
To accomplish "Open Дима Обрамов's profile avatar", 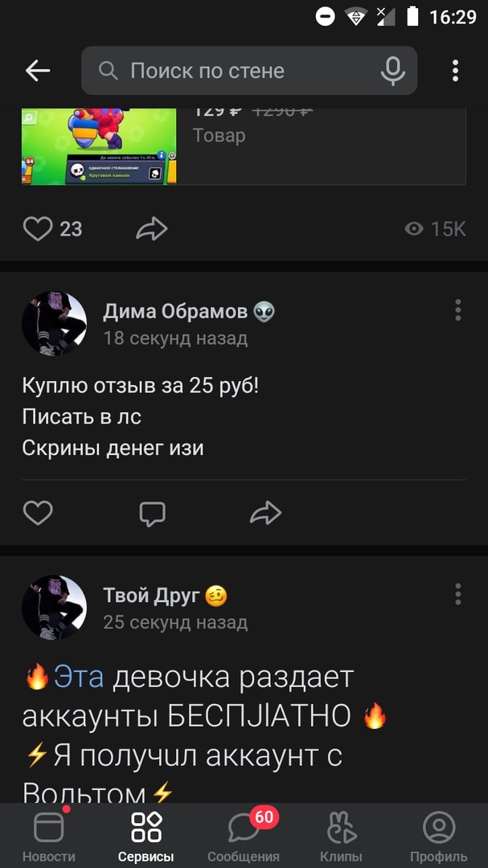I will click(54, 324).
